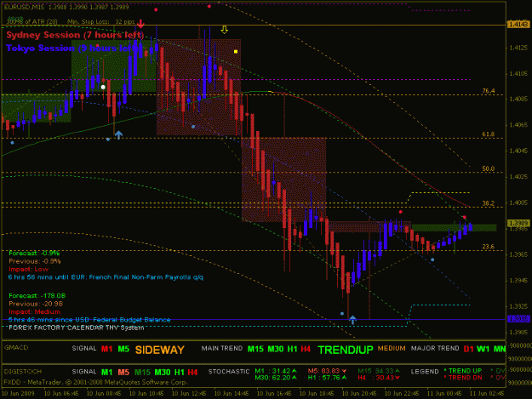The image size is (532, 399).
Task: Click the Forecast: -0.9% text
Action: [x=34, y=253]
